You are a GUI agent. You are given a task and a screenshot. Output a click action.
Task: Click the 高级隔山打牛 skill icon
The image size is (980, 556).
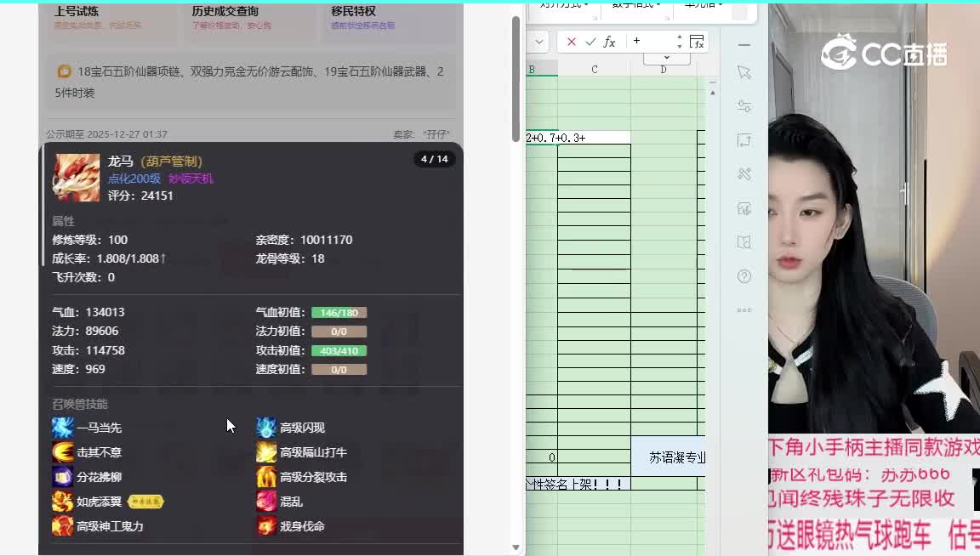[266, 451]
